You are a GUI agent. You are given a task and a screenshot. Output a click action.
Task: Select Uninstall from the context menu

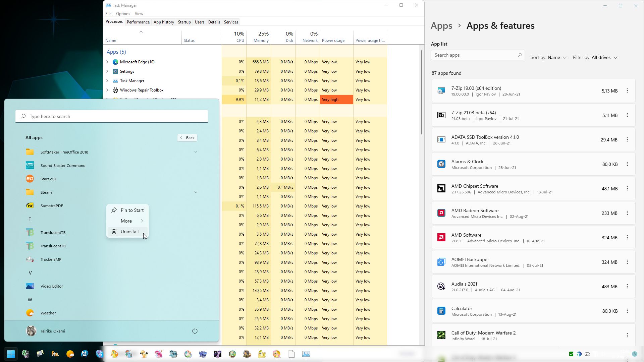tap(129, 232)
